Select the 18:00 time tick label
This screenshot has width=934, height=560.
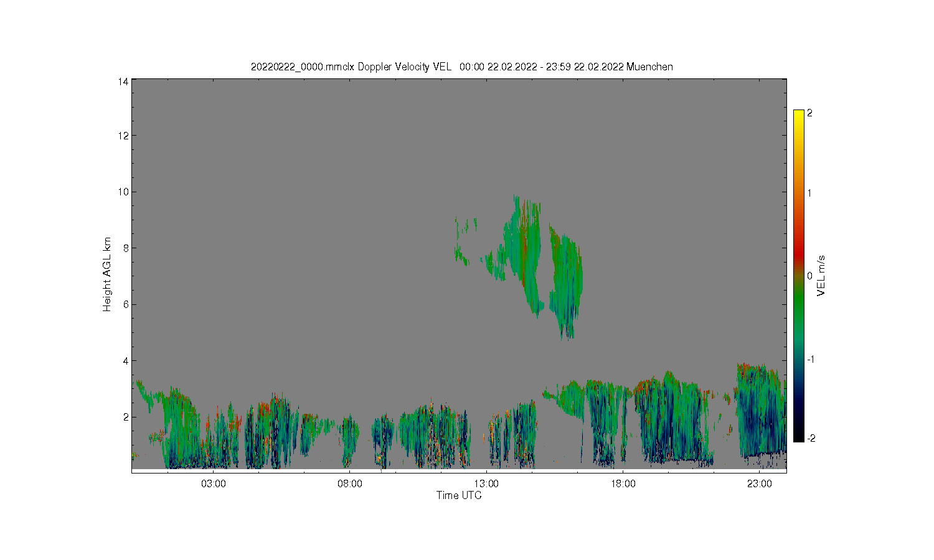pos(623,484)
